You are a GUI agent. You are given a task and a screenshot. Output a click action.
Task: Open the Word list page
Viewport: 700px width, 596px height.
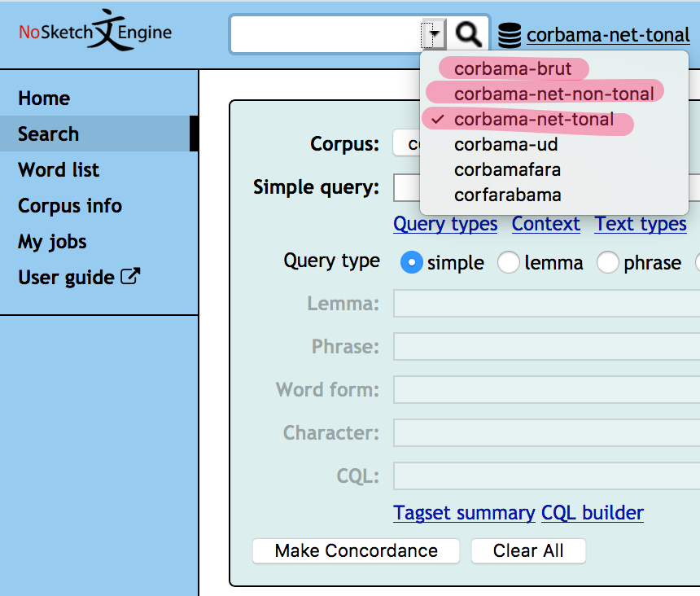[58, 169]
